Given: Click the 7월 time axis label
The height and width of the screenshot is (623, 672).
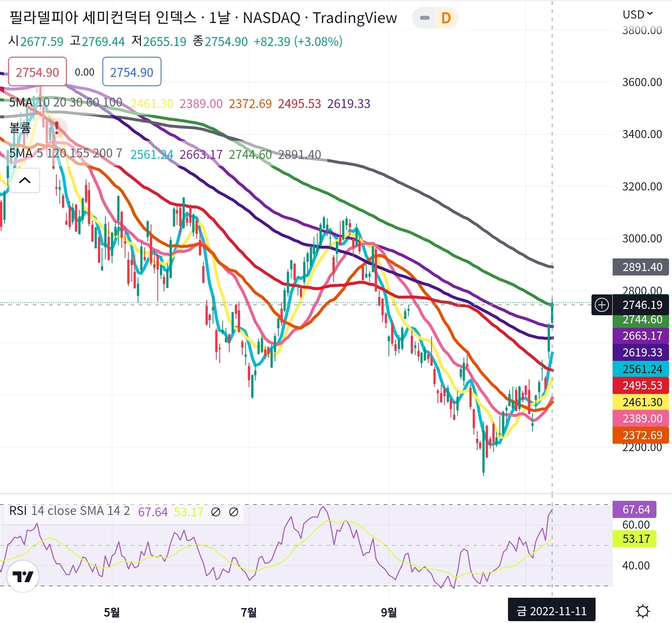Looking at the screenshot, I should click(249, 612).
